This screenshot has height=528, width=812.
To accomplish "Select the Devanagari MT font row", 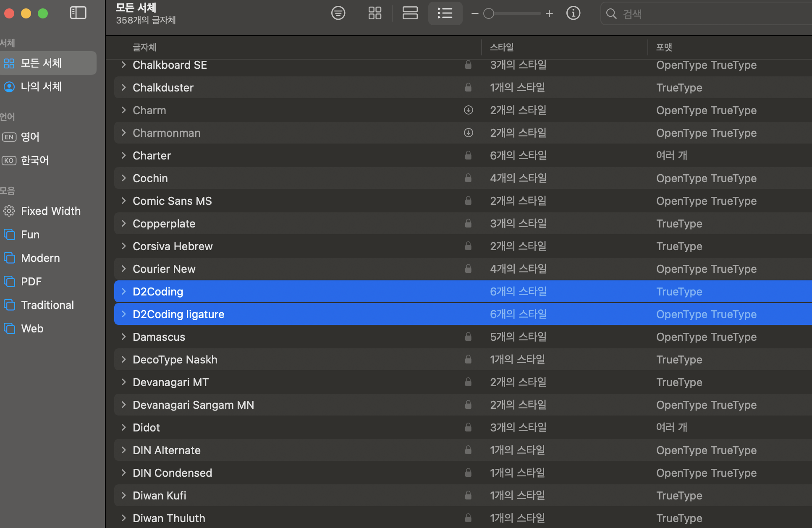I will [463, 382].
